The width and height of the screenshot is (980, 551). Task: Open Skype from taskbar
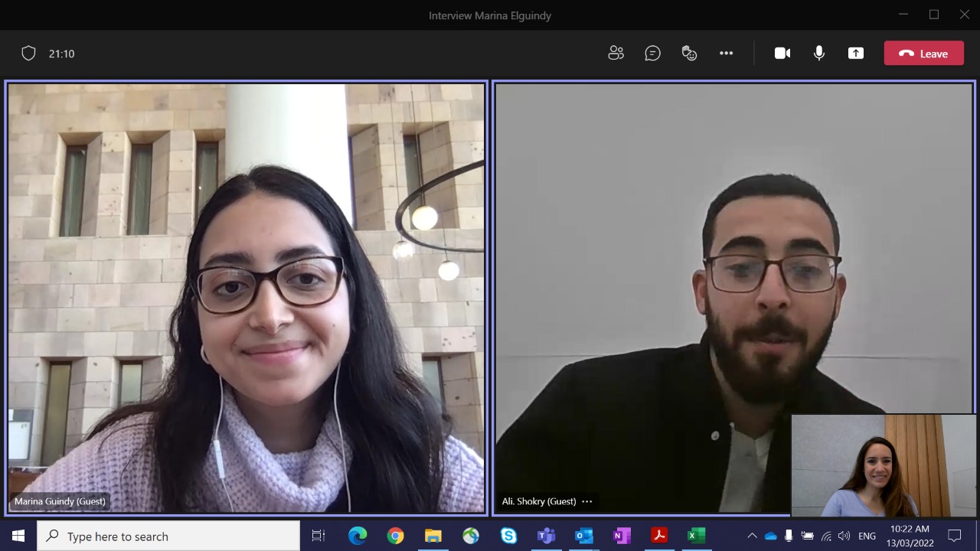508,536
